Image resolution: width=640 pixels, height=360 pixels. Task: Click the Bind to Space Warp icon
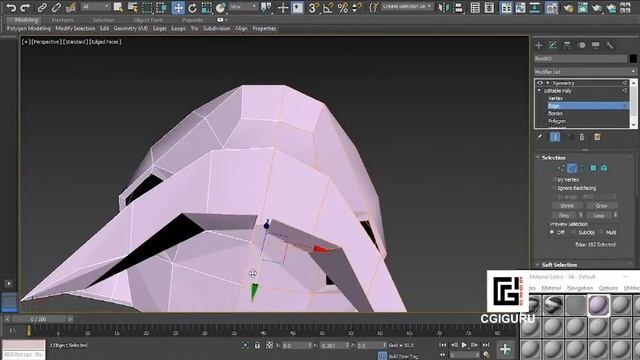tap(71, 7)
